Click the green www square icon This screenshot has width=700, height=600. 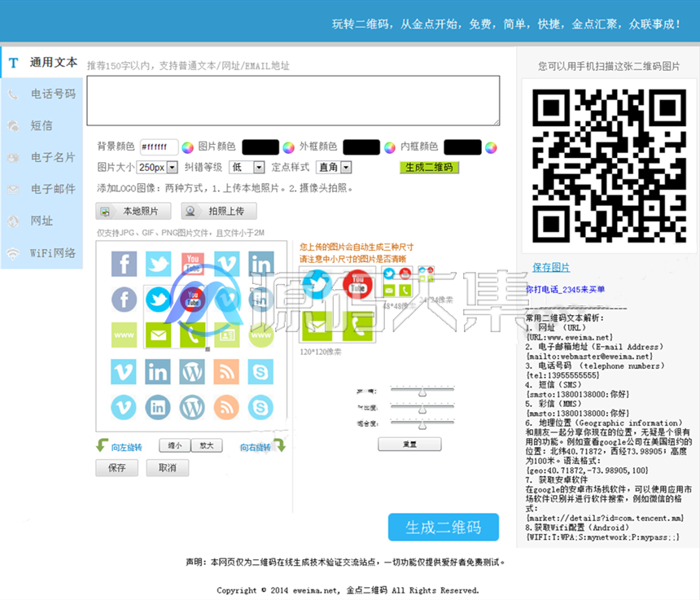point(124,335)
